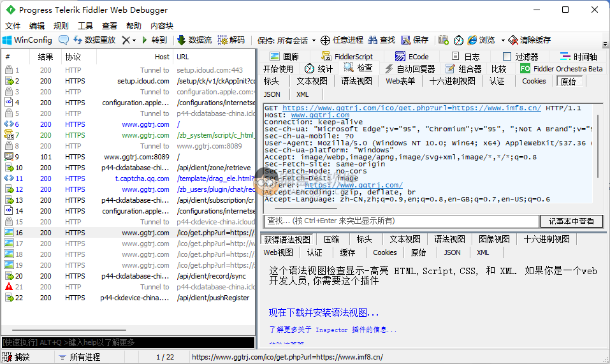Replay sessions with 数据重放

(x=94, y=40)
